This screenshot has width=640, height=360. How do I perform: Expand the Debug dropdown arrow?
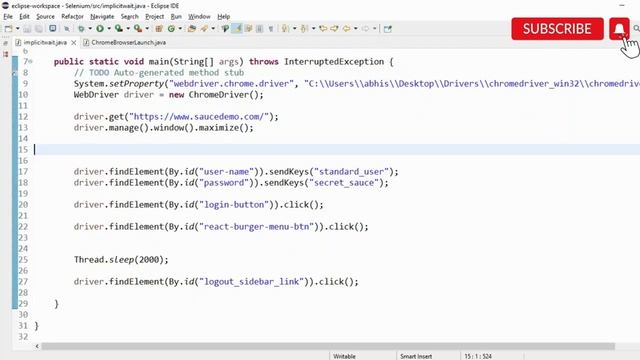click(x=90, y=29)
